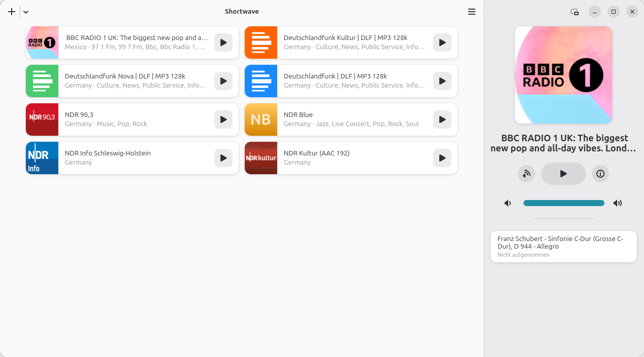This screenshot has width=644, height=357.
Task: Click 'Deutschlandfunk Kultur | DLF | MP3 128k' title
Action: [x=346, y=37]
